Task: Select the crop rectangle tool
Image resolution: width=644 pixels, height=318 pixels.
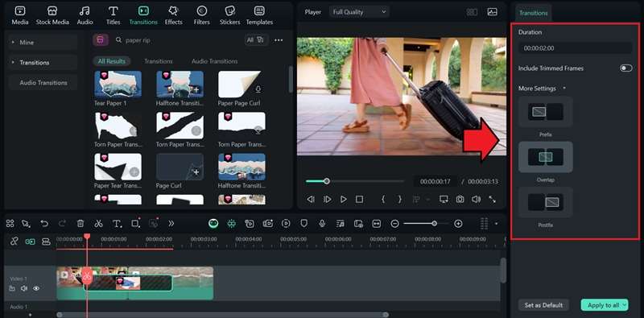Action: pyautogui.click(x=135, y=224)
